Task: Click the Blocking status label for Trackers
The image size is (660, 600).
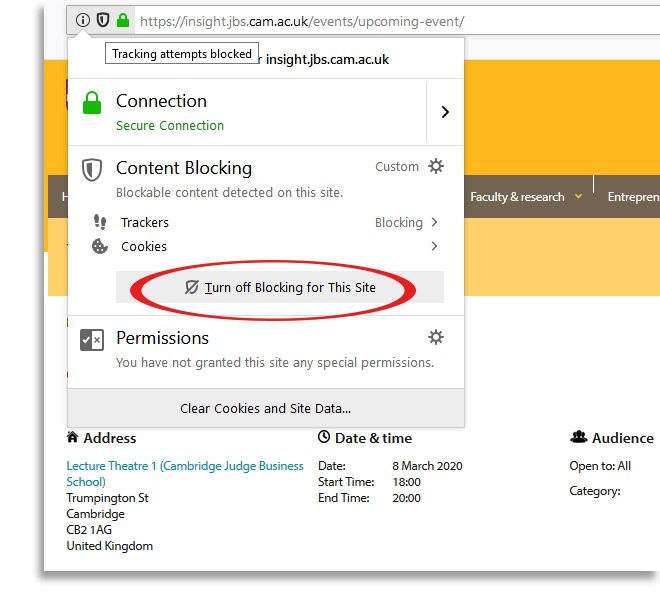Action: click(399, 222)
